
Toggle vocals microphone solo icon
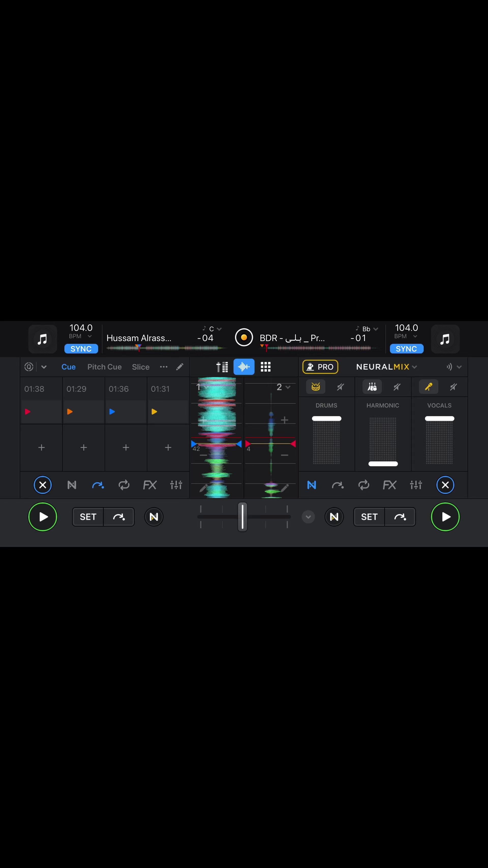429,387
